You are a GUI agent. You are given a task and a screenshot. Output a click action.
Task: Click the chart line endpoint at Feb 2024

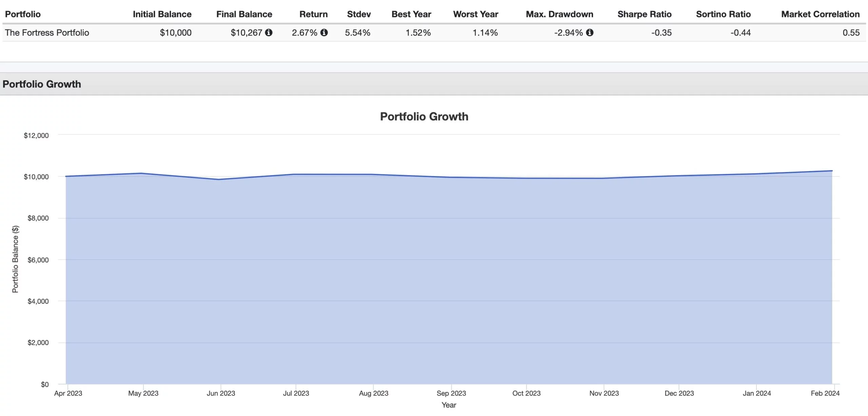coord(832,171)
